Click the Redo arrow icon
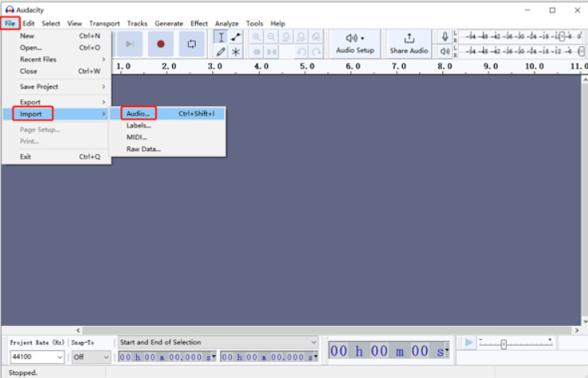The height and width of the screenshot is (378, 588). pos(316,51)
